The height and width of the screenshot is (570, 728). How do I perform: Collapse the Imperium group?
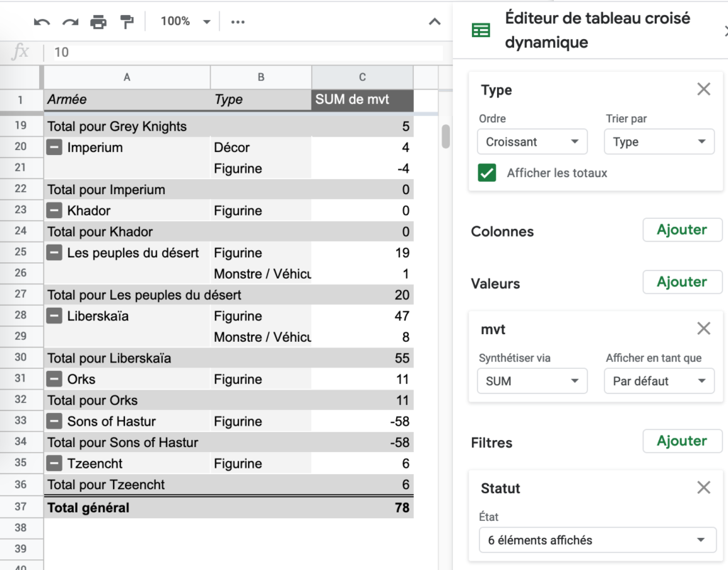(54, 148)
